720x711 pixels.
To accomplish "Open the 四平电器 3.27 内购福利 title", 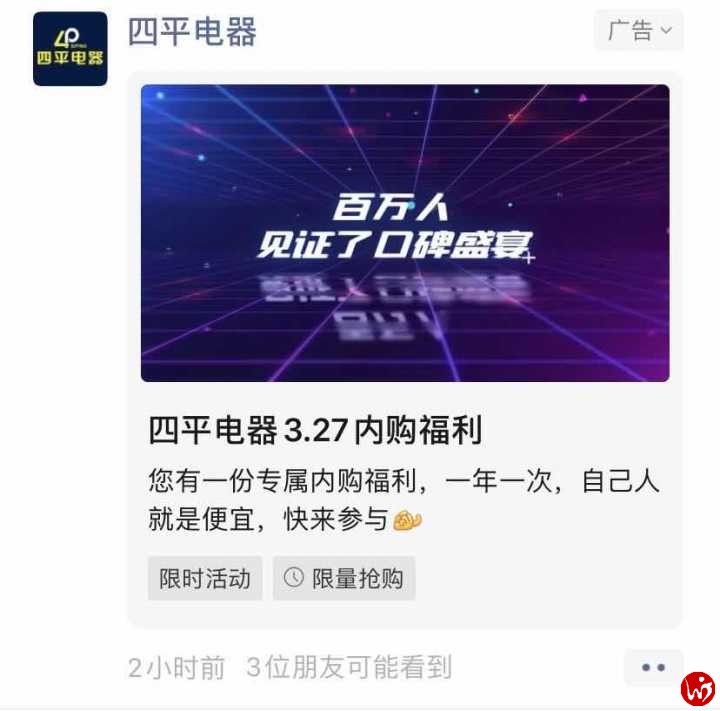I will (x=315, y=430).
